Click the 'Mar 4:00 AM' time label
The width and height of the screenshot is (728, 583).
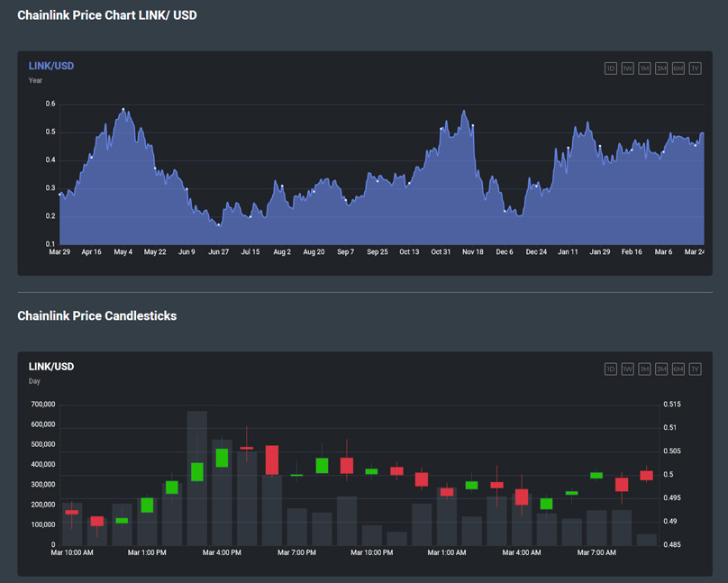[x=522, y=552]
